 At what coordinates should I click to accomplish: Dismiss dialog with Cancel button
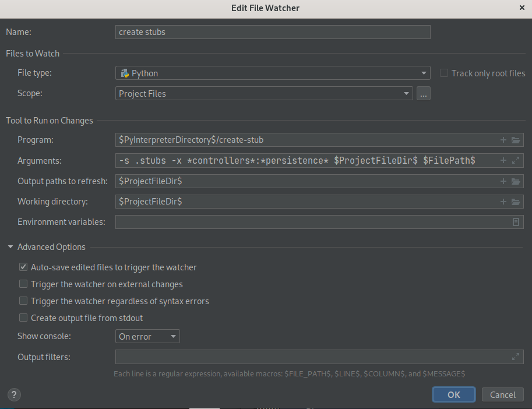502,394
